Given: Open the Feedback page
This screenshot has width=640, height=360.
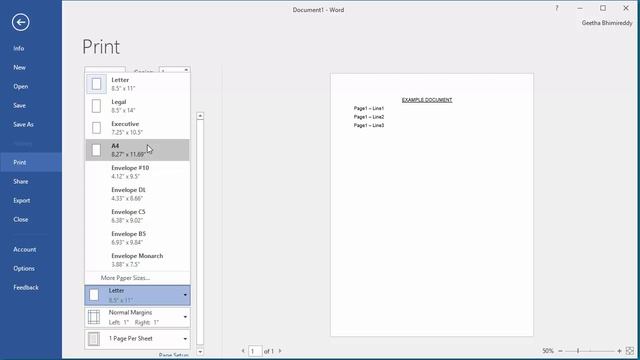Looking at the screenshot, I should click(x=26, y=287).
